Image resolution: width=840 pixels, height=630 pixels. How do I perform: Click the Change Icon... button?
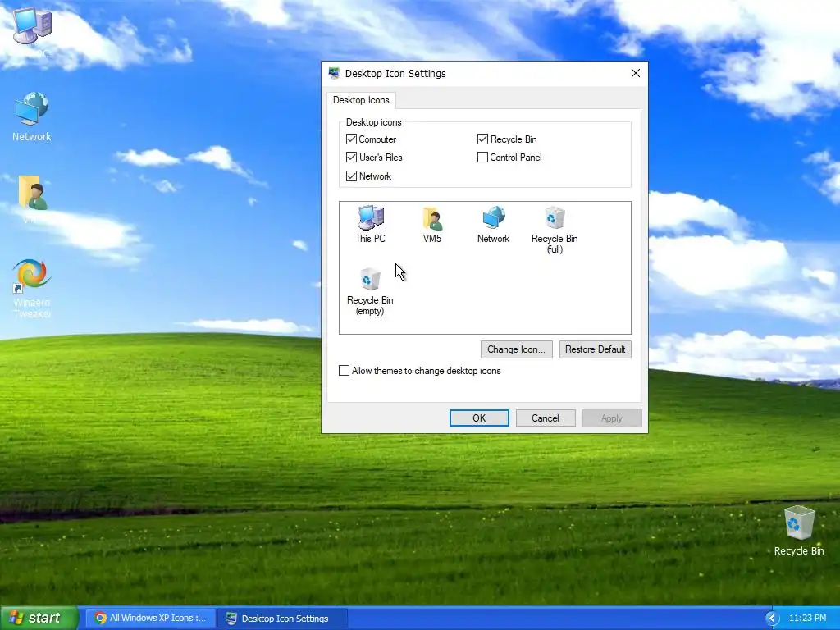coord(517,349)
